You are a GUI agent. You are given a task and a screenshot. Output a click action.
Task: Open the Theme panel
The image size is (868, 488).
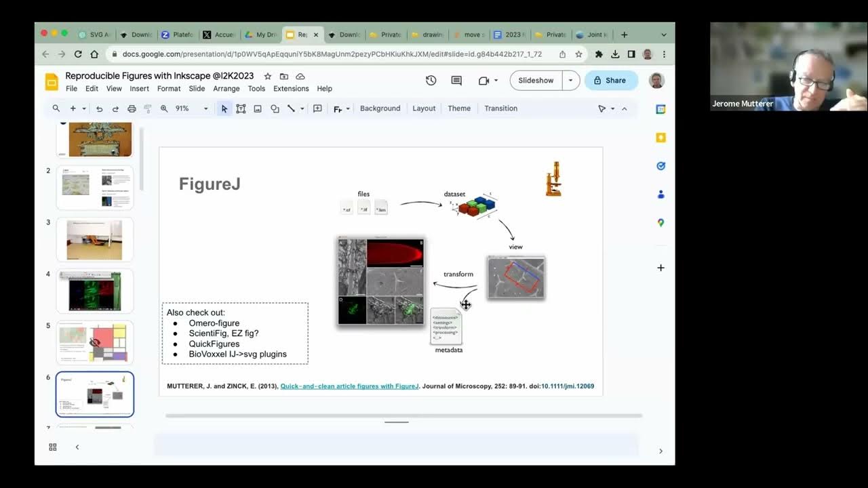point(459,108)
